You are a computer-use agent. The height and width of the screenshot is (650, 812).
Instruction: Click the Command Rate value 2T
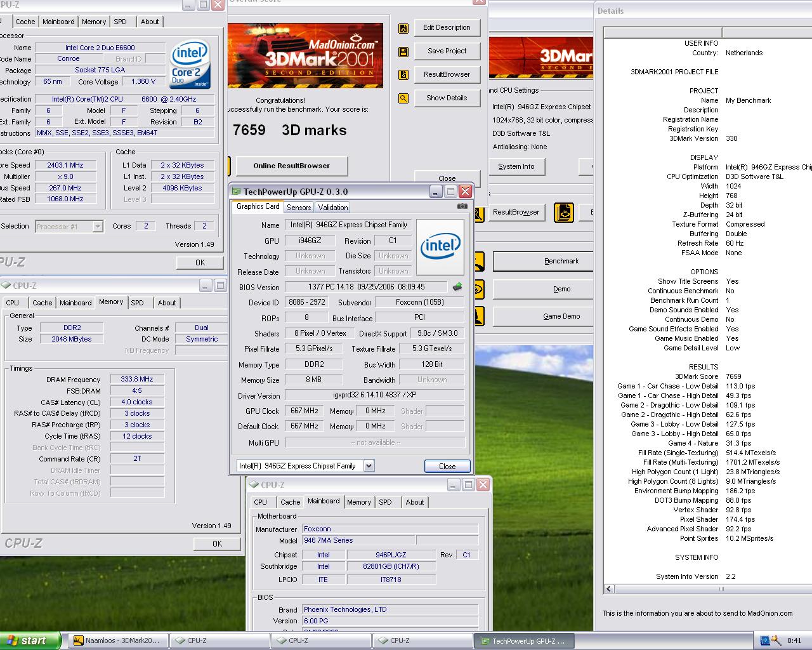[137, 459]
